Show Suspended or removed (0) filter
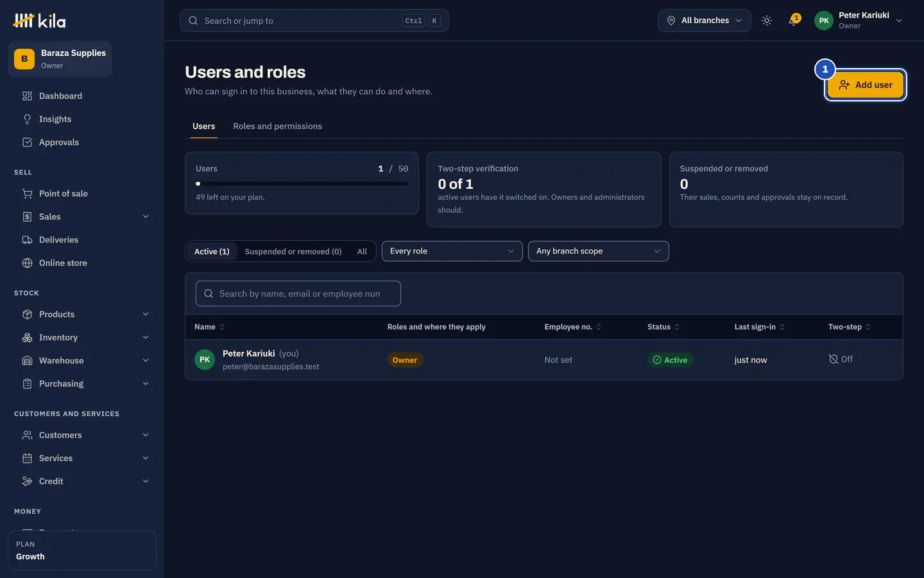The image size is (924, 578). [x=293, y=251]
